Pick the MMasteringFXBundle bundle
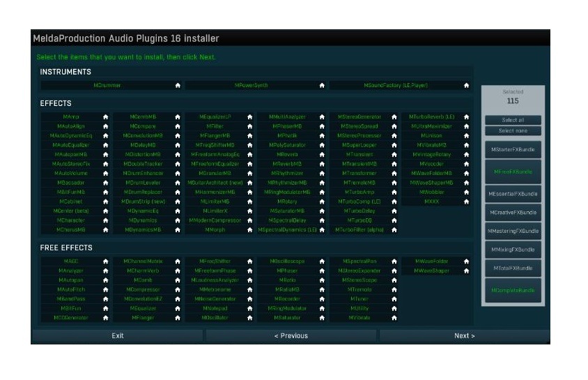Image resolution: width=588 pixels, height=380 pixels. click(513, 231)
